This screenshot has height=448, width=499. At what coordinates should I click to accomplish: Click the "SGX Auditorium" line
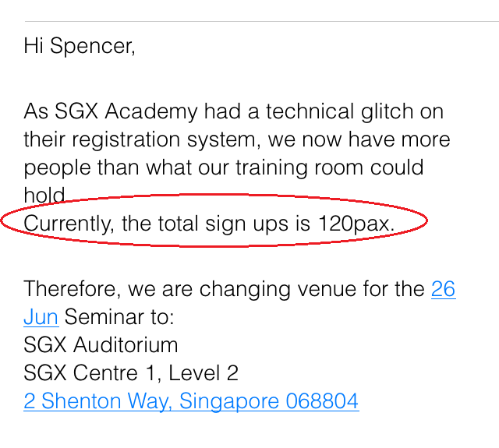click(x=101, y=345)
